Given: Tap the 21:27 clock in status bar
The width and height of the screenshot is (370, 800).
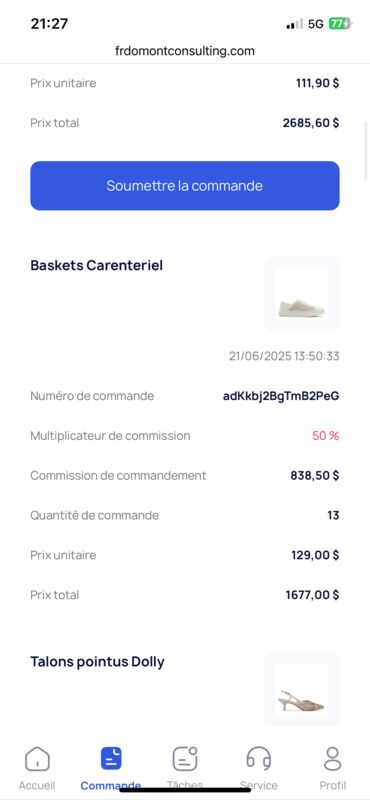Looking at the screenshot, I should pos(50,23).
